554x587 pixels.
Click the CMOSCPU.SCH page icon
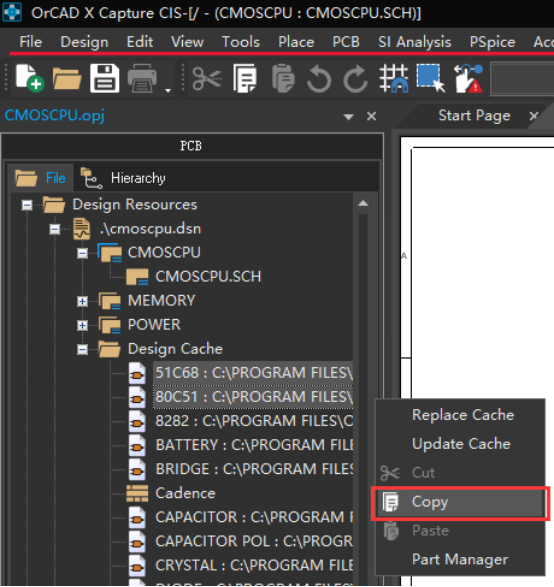tap(137, 277)
